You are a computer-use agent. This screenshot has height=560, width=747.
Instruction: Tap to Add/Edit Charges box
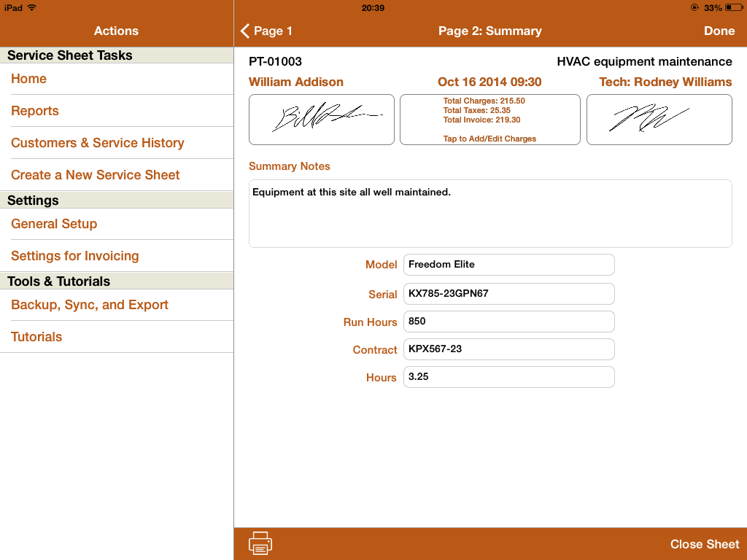[489, 120]
